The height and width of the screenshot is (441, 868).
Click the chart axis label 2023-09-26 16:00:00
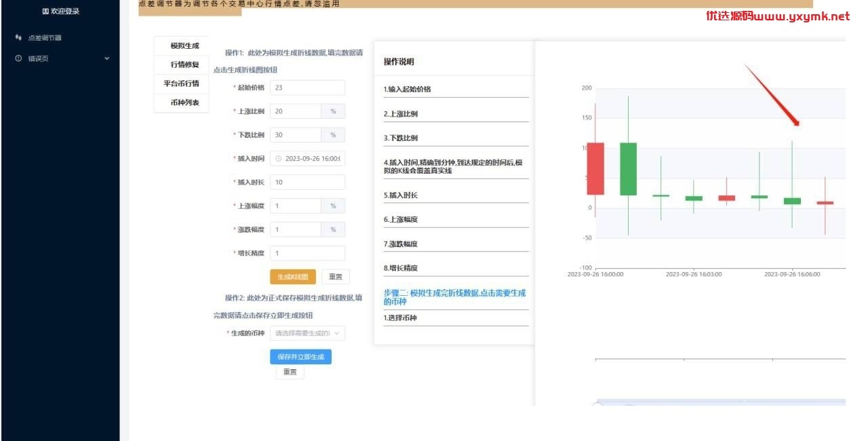595,274
